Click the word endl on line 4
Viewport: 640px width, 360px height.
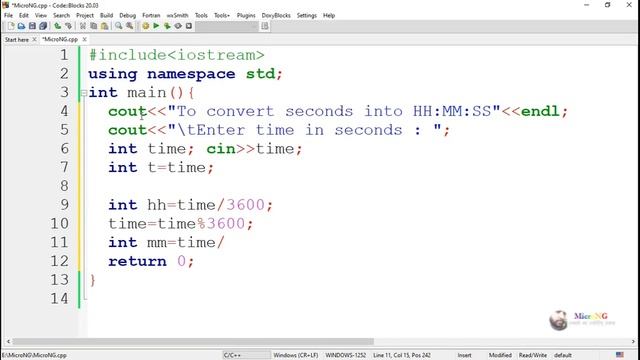540,111
